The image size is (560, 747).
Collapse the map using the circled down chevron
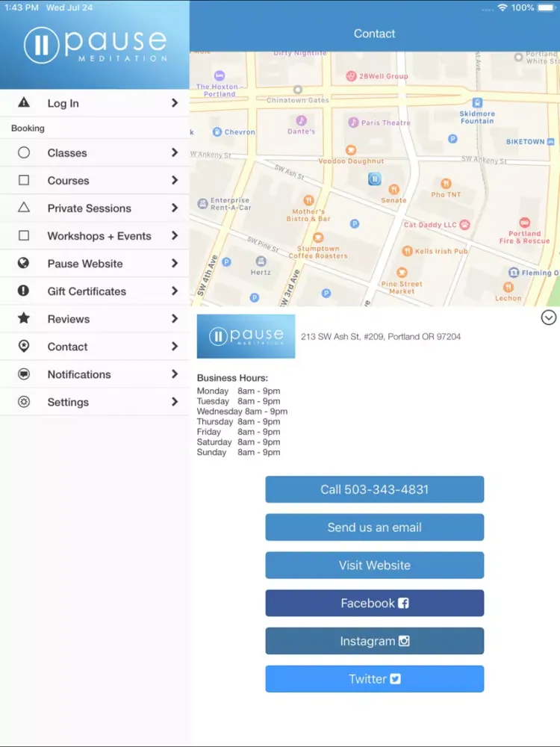pyautogui.click(x=549, y=317)
